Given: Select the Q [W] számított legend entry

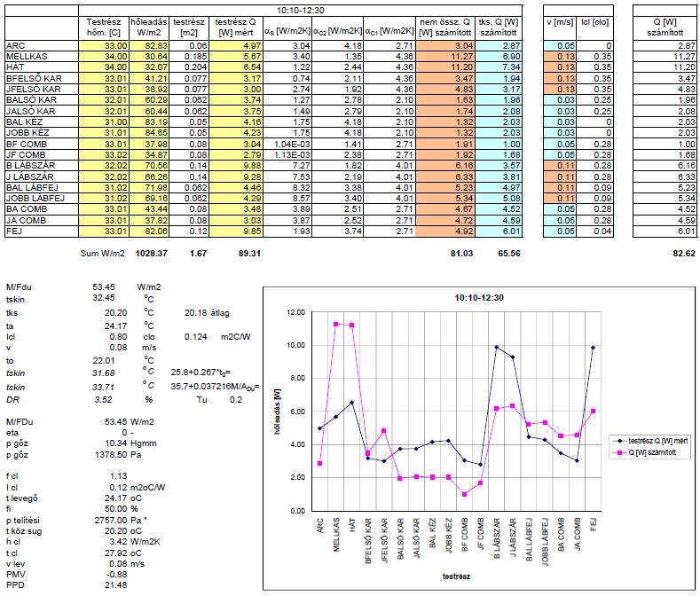Looking at the screenshot, I should pos(645,452).
